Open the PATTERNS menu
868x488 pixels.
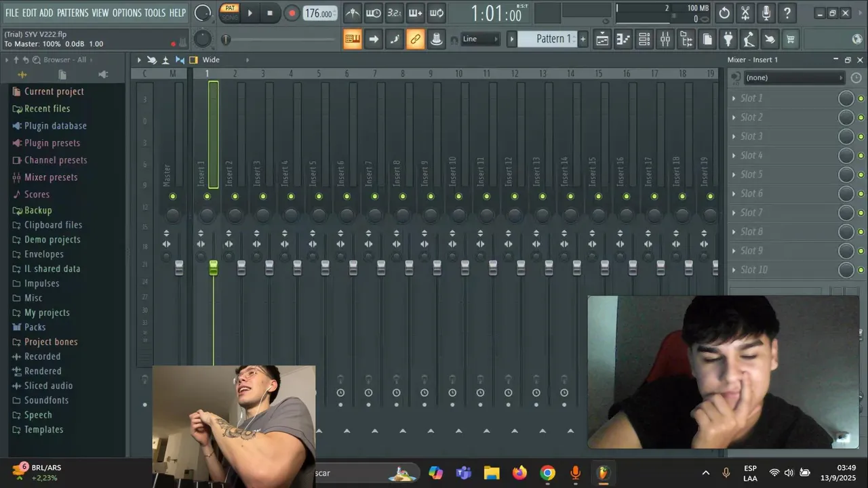point(73,13)
